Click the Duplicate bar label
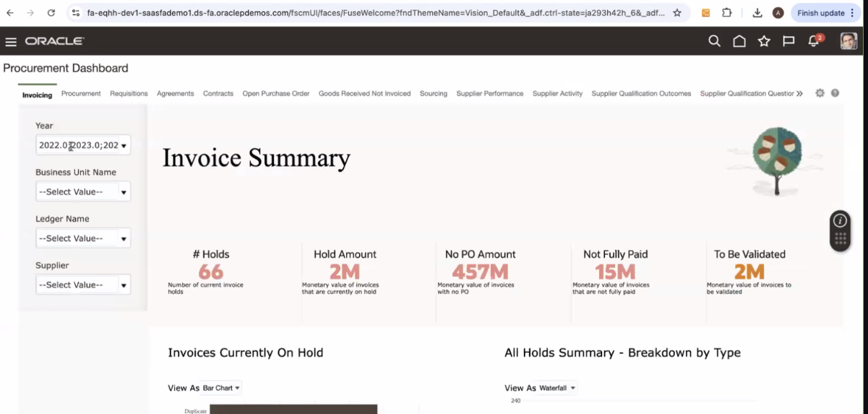 point(195,411)
